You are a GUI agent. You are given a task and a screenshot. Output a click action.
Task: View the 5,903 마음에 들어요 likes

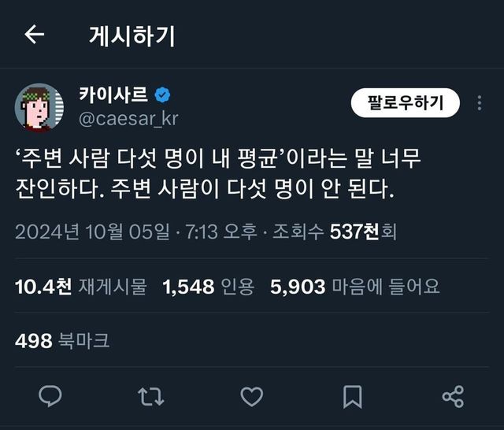[x=354, y=287]
